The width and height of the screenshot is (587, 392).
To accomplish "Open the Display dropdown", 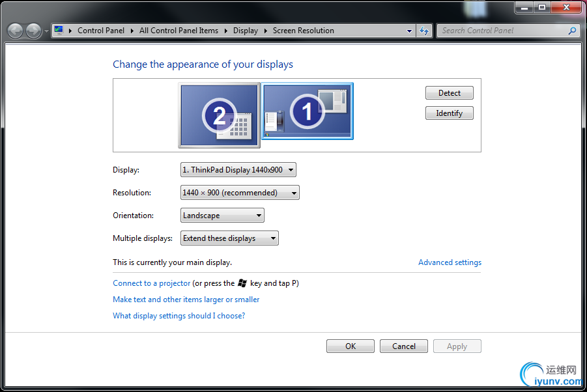I will point(238,170).
